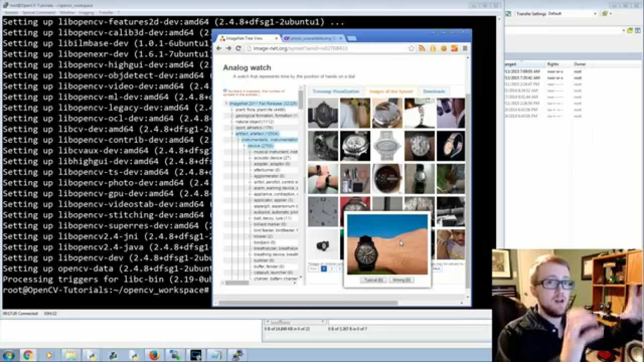This screenshot has height=362, width=644.
Task: Click the Prev pagination button
Action: [313, 268]
